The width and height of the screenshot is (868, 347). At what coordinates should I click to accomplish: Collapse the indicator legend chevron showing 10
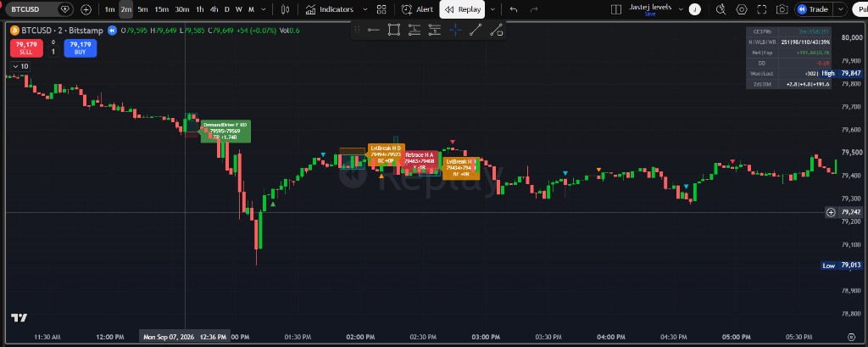click(x=19, y=66)
